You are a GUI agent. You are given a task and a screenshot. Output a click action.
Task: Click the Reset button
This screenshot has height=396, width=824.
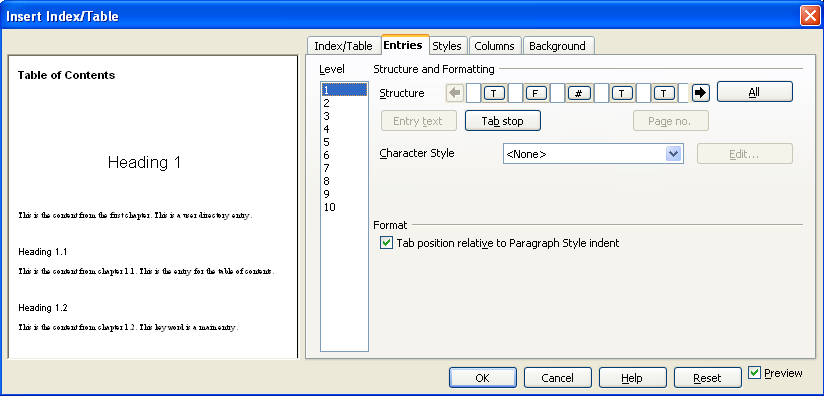707,378
